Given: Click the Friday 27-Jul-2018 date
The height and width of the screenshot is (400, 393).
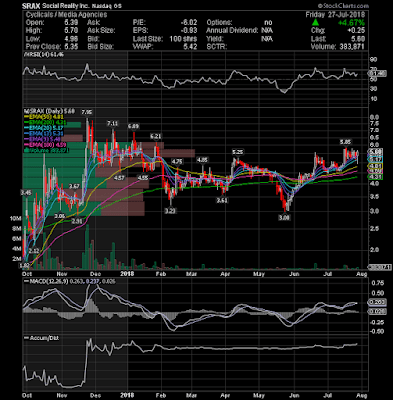Looking at the screenshot, I should tap(335, 15).
